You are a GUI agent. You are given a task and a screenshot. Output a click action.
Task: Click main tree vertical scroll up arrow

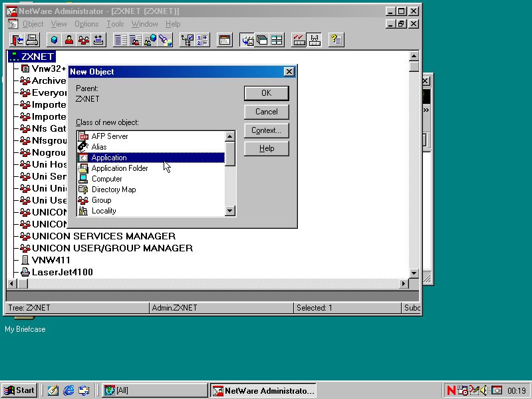tap(414, 56)
